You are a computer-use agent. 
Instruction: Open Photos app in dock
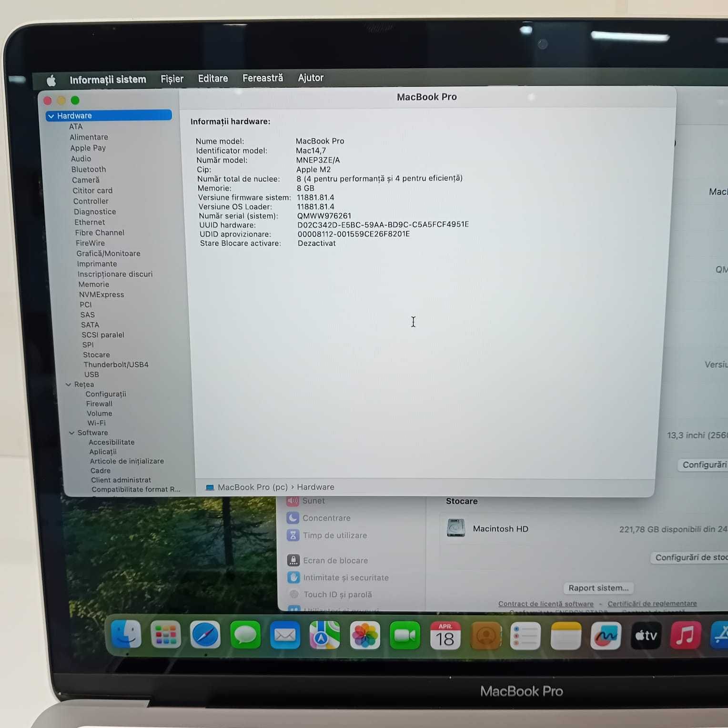click(365, 636)
